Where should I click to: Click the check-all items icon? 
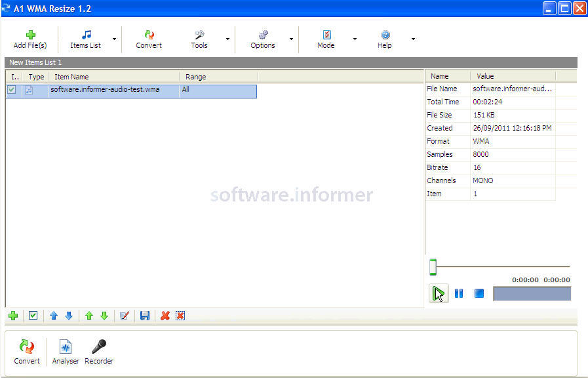[33, 316]
